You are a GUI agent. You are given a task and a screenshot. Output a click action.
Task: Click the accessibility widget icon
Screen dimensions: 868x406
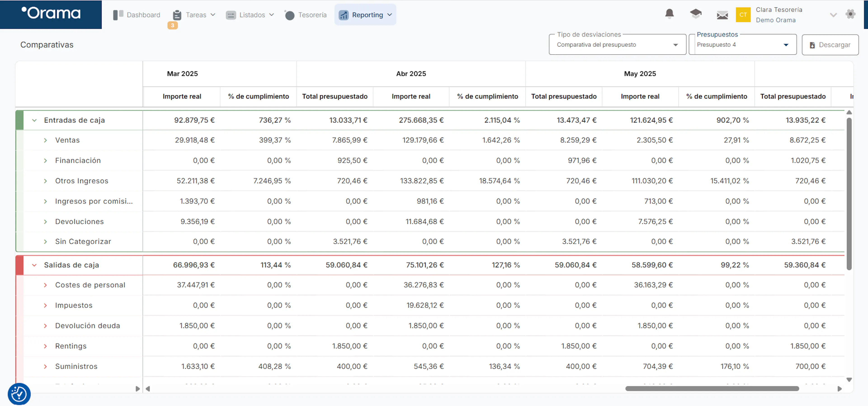19,394
